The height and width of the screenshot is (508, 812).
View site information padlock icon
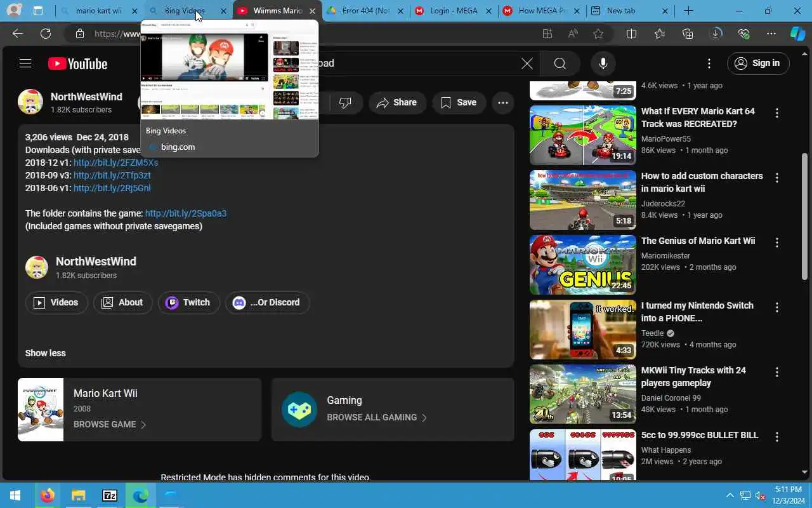tap(79, 34)
